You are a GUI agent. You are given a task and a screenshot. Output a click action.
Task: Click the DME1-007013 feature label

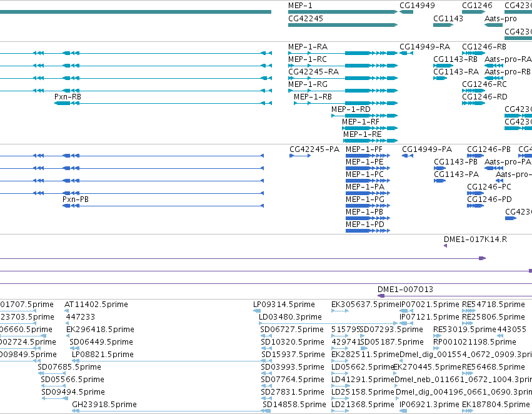click(x=406, y=290)
